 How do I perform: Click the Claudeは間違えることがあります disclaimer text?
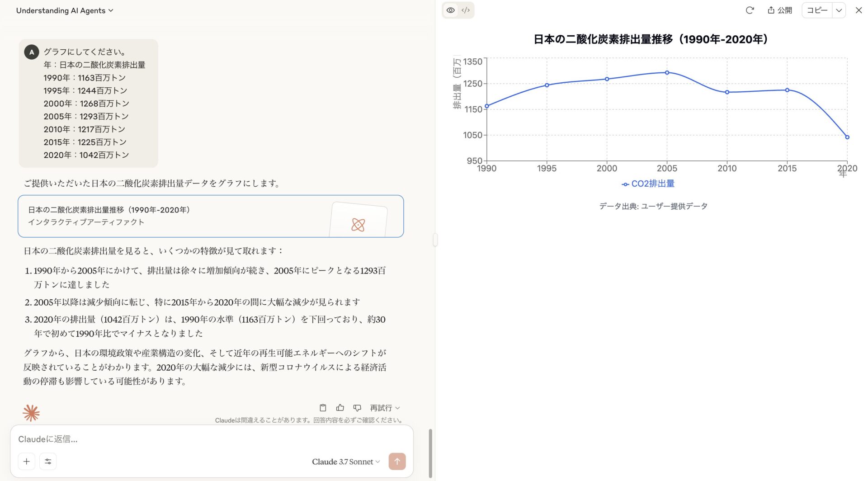tap(309, 420)
